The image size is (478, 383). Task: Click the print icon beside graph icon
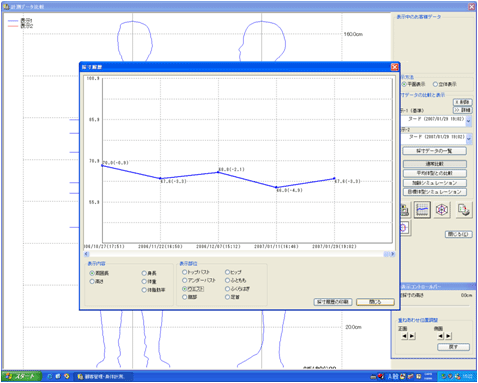(x=405, y=210)
